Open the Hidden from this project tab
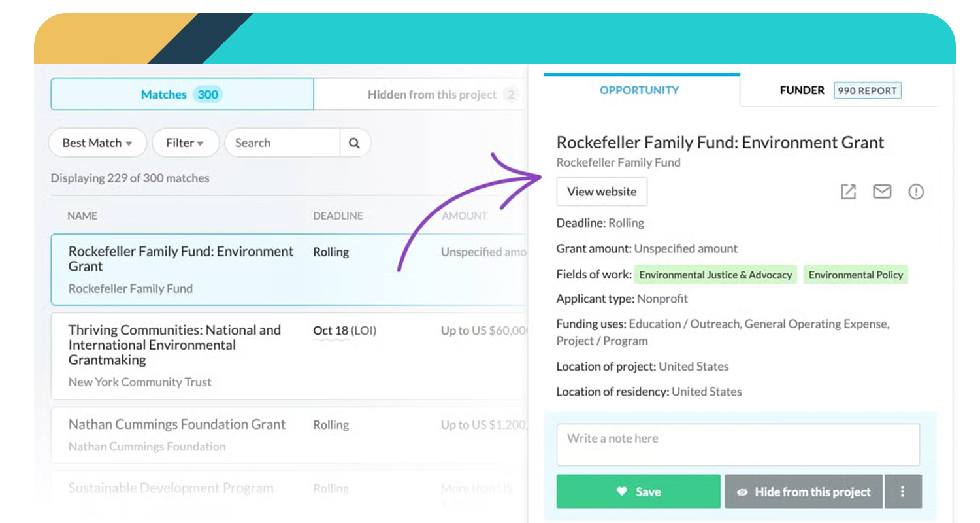980x523 pixels. pyautogui.click(x=433, y=95)
